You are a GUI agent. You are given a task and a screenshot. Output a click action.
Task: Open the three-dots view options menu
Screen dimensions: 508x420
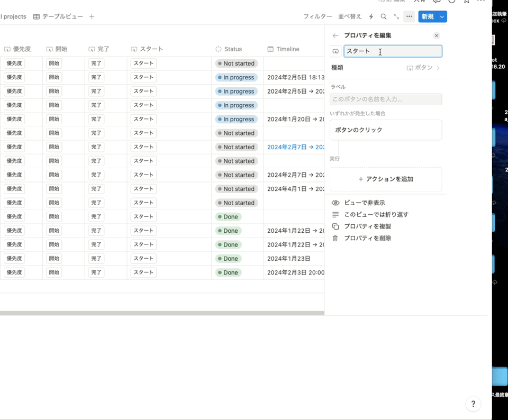tap(409, 17)
